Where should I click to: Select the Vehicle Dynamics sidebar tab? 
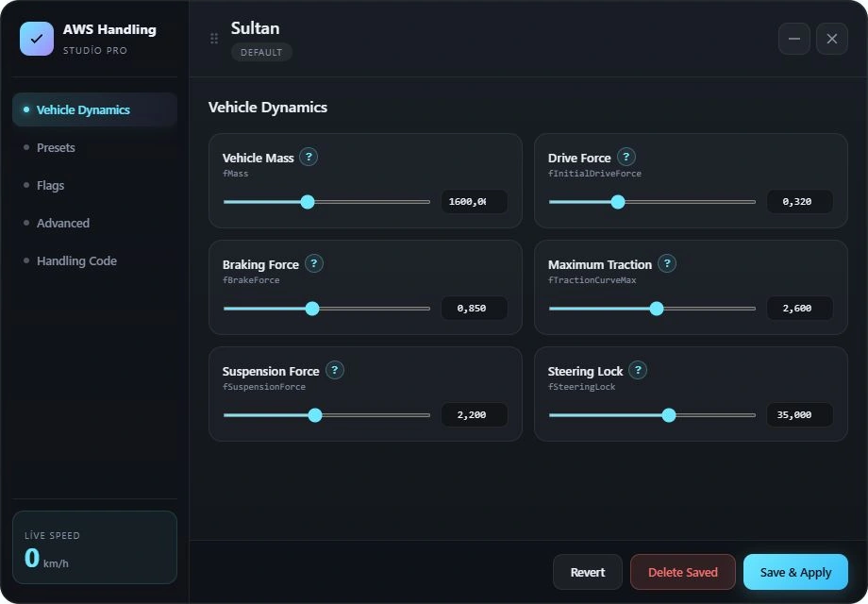point(94,109)
